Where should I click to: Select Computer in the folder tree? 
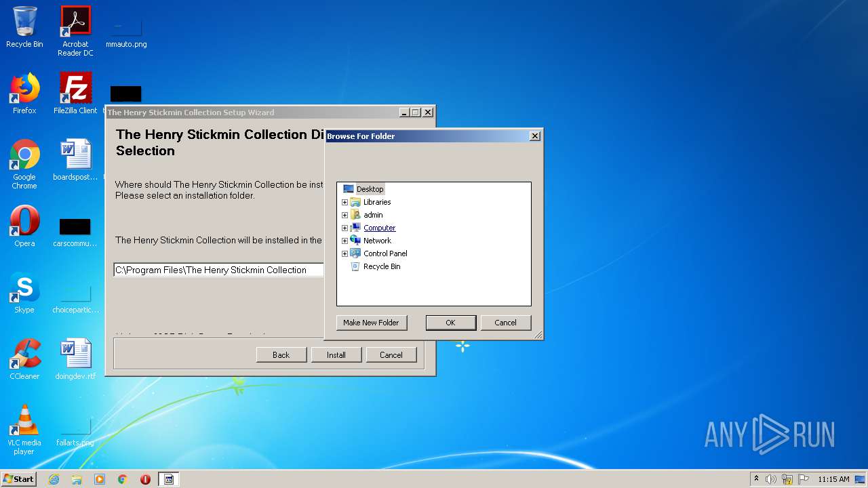point(379,228)
